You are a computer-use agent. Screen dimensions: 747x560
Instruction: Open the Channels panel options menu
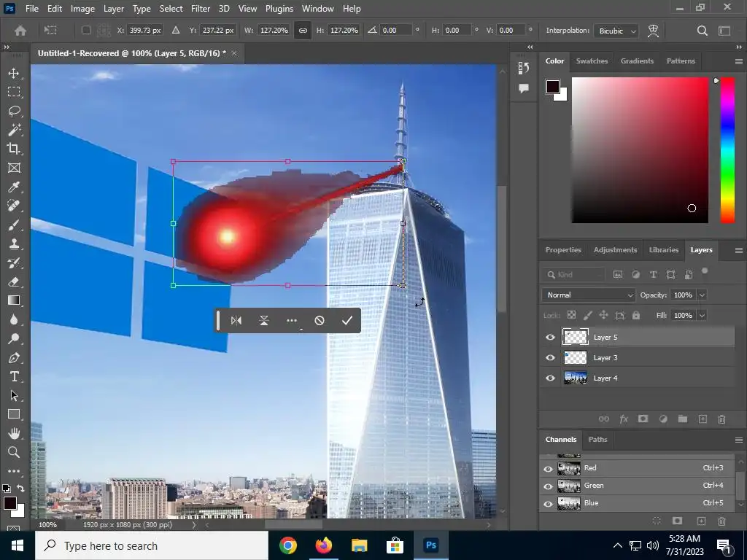click(x=738, y=440)
